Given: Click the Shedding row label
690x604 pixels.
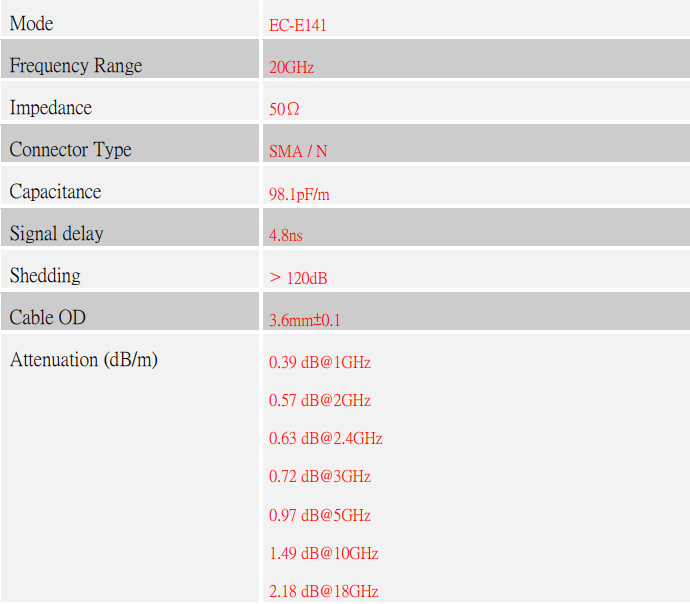Looking at the screenshot, I should point(45,276).
